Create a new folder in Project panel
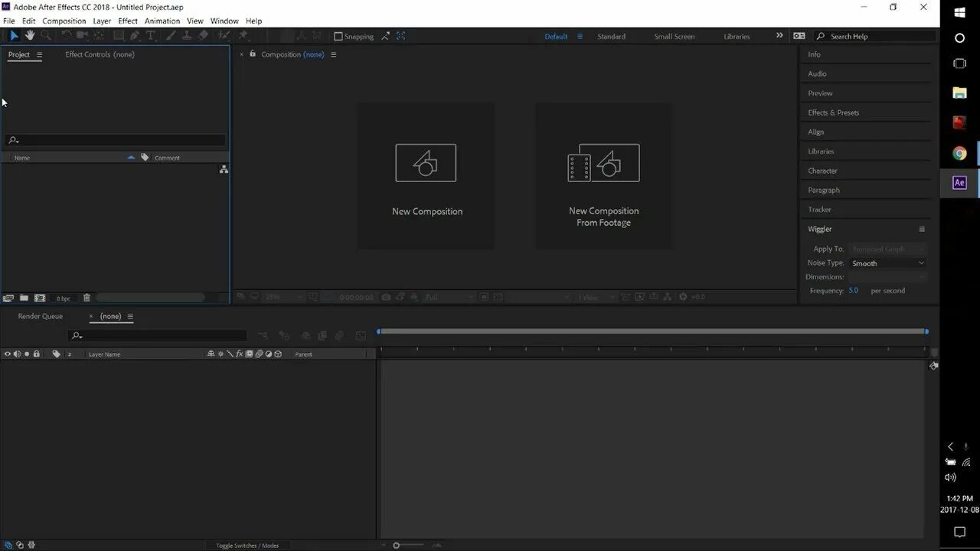 click(x=24, y=298)
